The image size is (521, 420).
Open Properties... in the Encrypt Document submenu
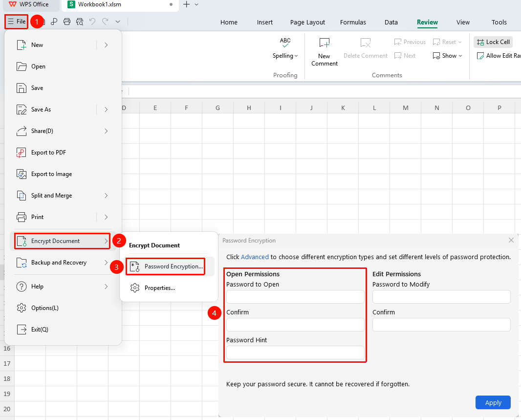pyautogui.click(x=169, y=288)
